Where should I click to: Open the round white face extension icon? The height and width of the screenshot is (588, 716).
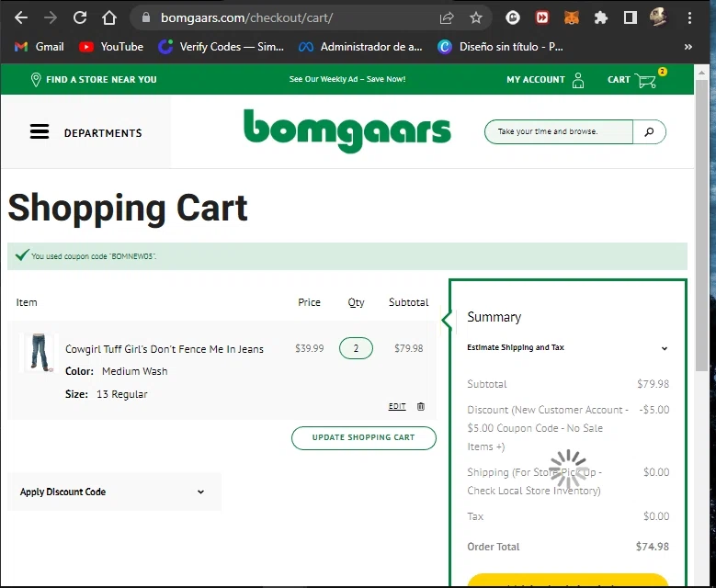513,17
